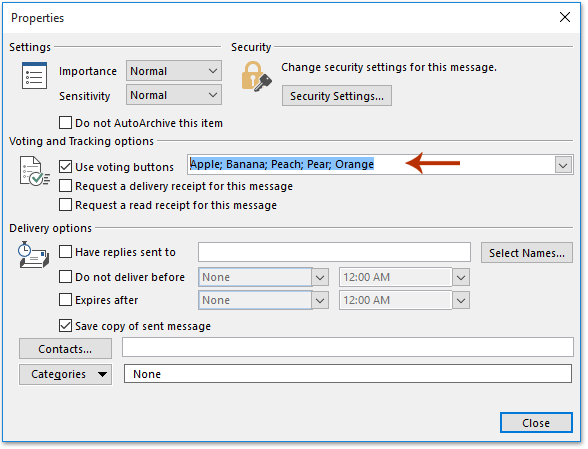Click the Settings list icon

(x=34, y=76)
